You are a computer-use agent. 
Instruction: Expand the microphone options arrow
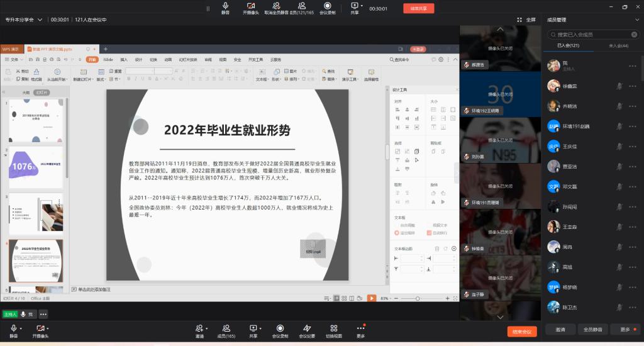click(x=21, y=328)
